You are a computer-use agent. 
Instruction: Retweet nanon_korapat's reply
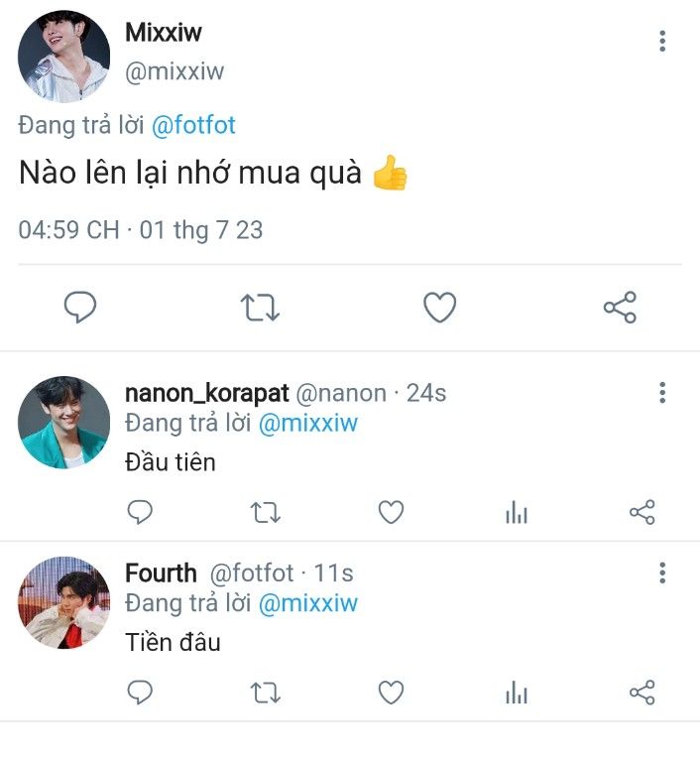tap(265, 512)
